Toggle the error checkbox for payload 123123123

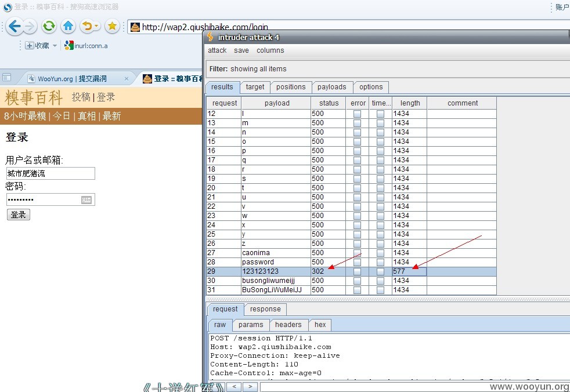click(x=358, y=271)
